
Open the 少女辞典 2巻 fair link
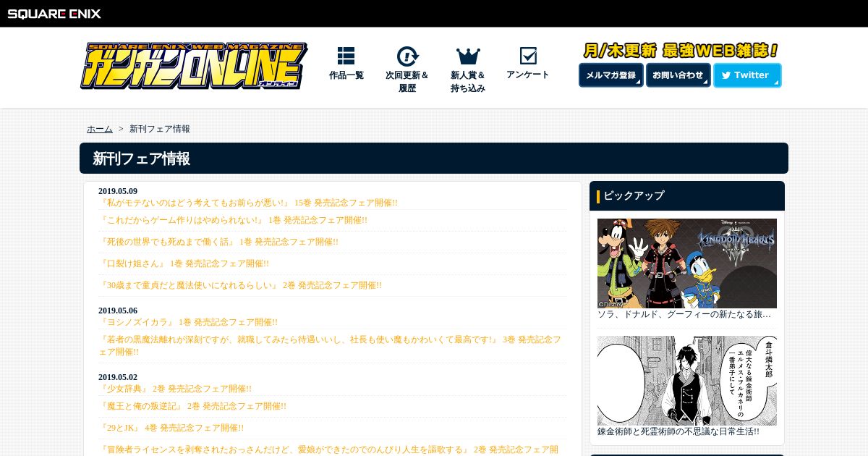[x=175, y=389]
